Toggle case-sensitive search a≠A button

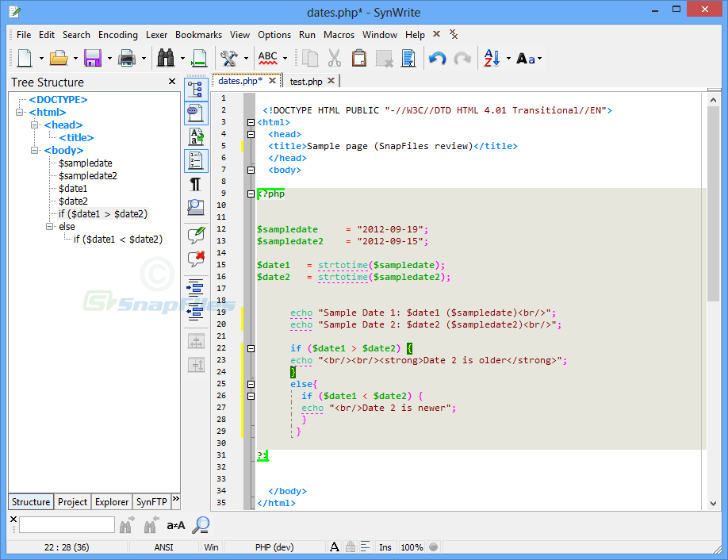[175, 525]
